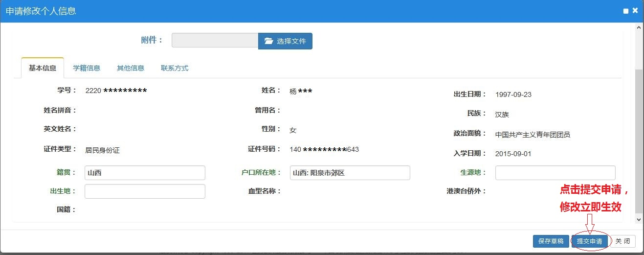
Task: Click the 选择文件 folder button
Action: pyautogui.click(x=285, y=41)
